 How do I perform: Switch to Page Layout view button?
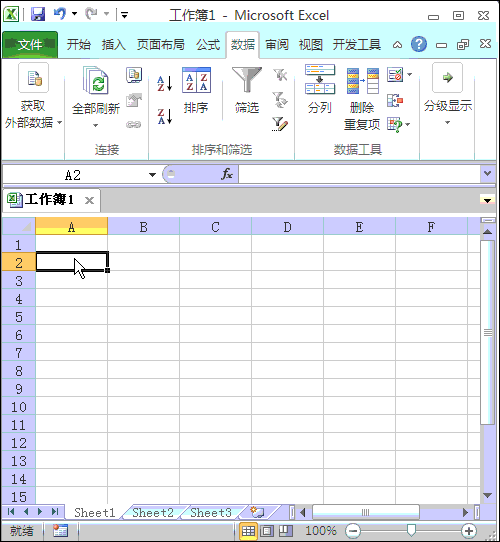point(267,531)
